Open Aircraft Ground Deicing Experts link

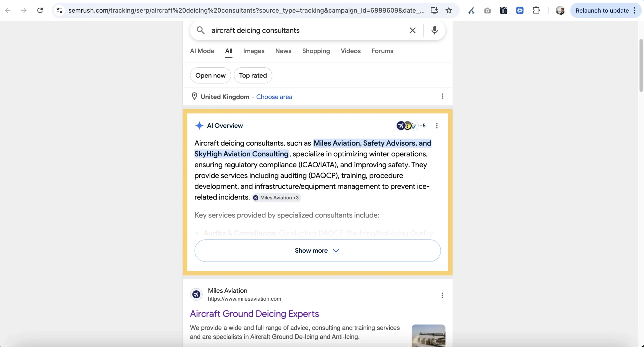click(x=254, y=314)
